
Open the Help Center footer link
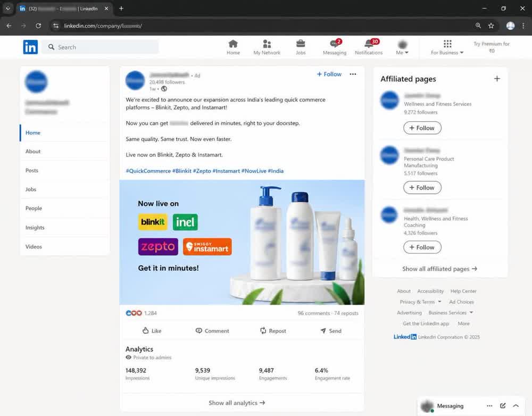pyautogui.click(x=463, y=291)
